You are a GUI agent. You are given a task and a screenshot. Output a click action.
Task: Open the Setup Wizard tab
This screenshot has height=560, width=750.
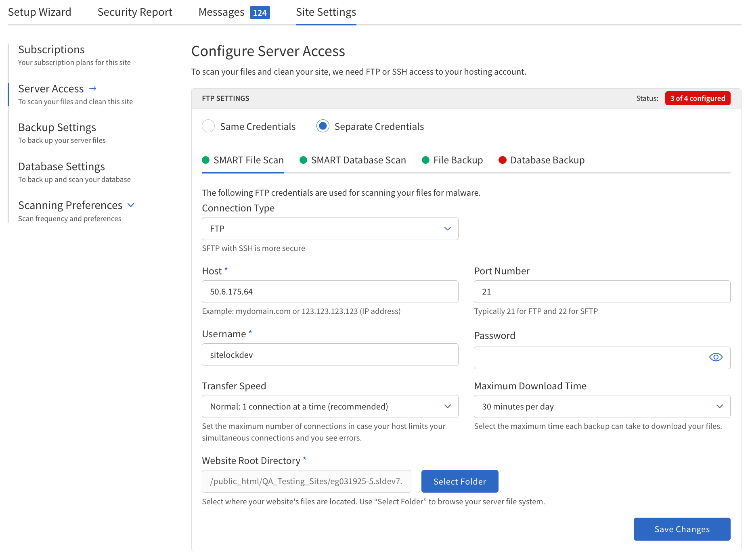pos(40,12)
